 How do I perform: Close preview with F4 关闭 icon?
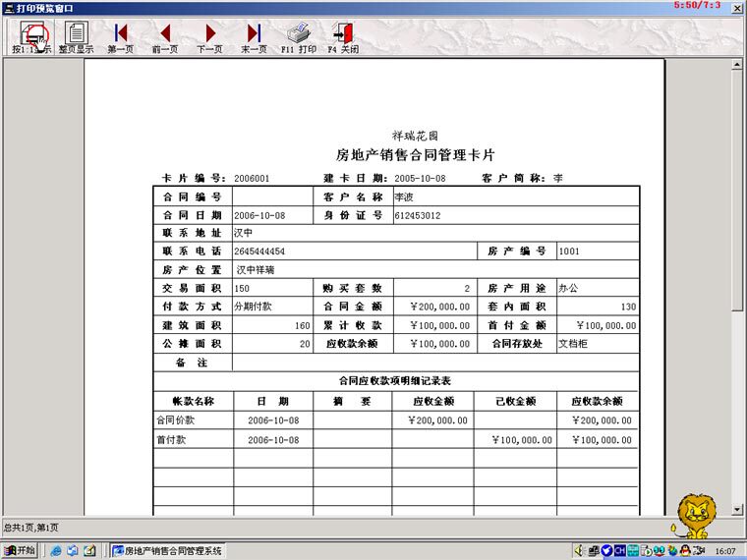pyautogui.click(x=343, y=37)
